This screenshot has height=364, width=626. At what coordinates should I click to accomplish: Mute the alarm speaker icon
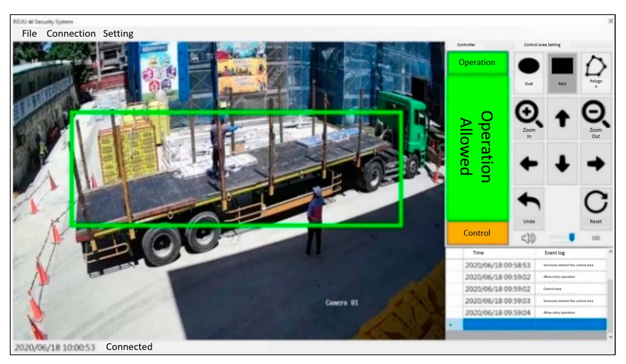point(528,238)
